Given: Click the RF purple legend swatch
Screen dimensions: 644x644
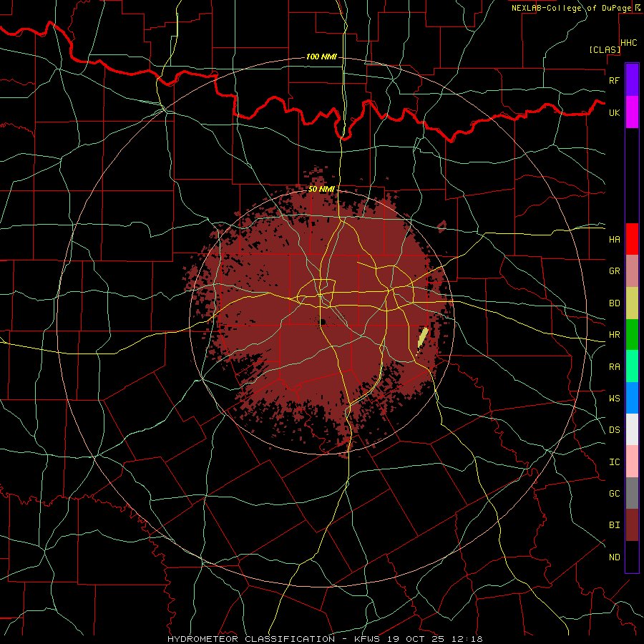Looking at the screenshot, I should click(632, 80).
